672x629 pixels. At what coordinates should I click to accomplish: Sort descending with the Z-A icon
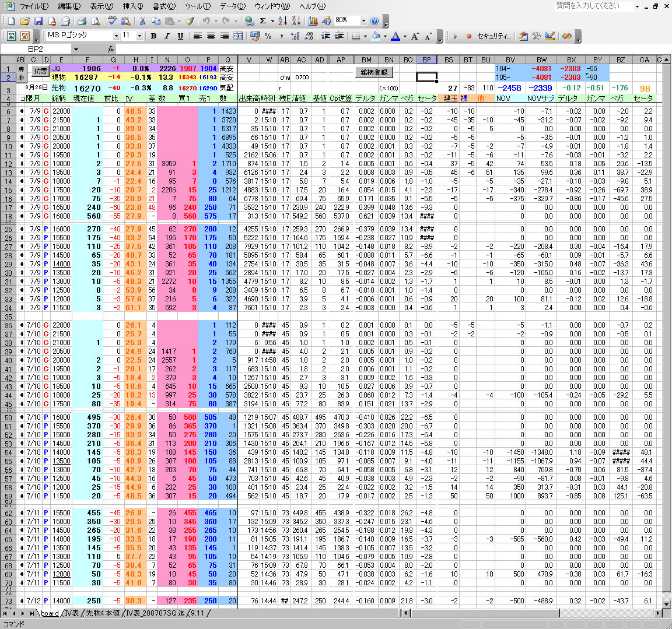pyautogui.click(x=296, y=20)
